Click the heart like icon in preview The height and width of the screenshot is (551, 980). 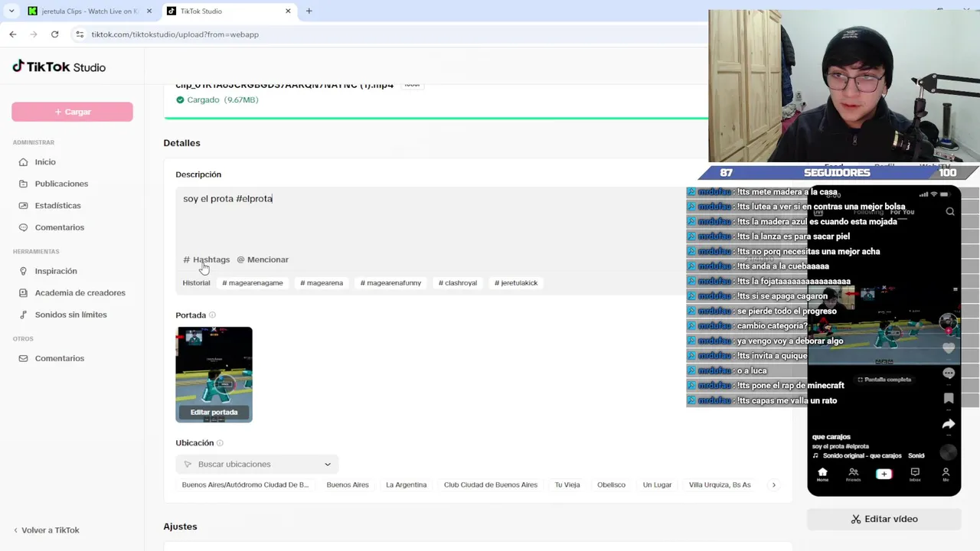click(949, 348)
